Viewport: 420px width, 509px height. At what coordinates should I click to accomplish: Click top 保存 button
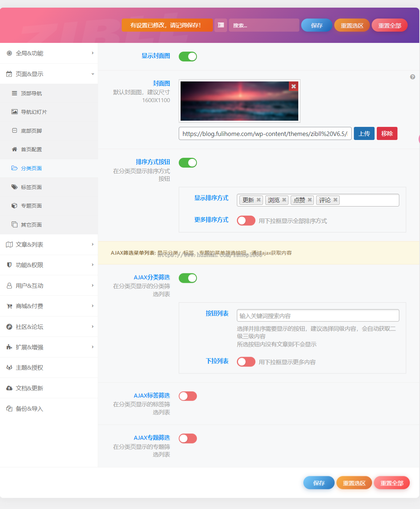tap(317, 25)
